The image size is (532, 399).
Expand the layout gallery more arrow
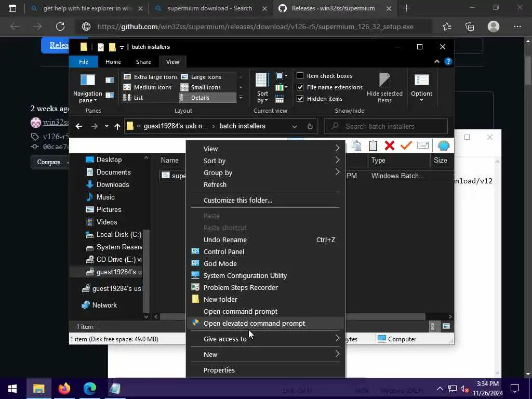point(241,98)
